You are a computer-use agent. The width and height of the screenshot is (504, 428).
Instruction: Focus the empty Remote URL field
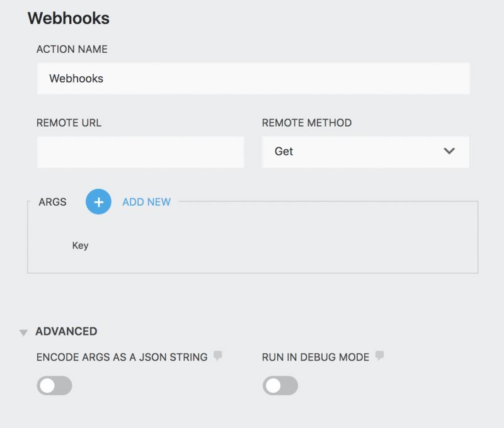pos(140,152)
